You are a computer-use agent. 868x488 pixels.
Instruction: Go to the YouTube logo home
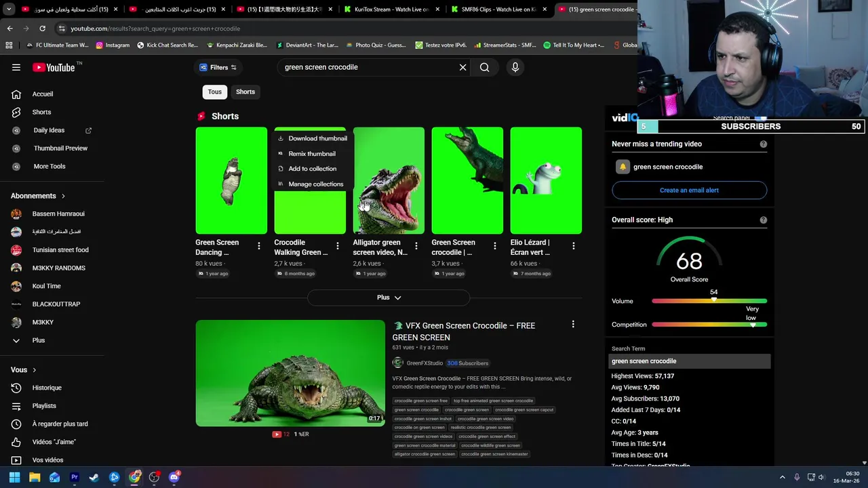54,67
